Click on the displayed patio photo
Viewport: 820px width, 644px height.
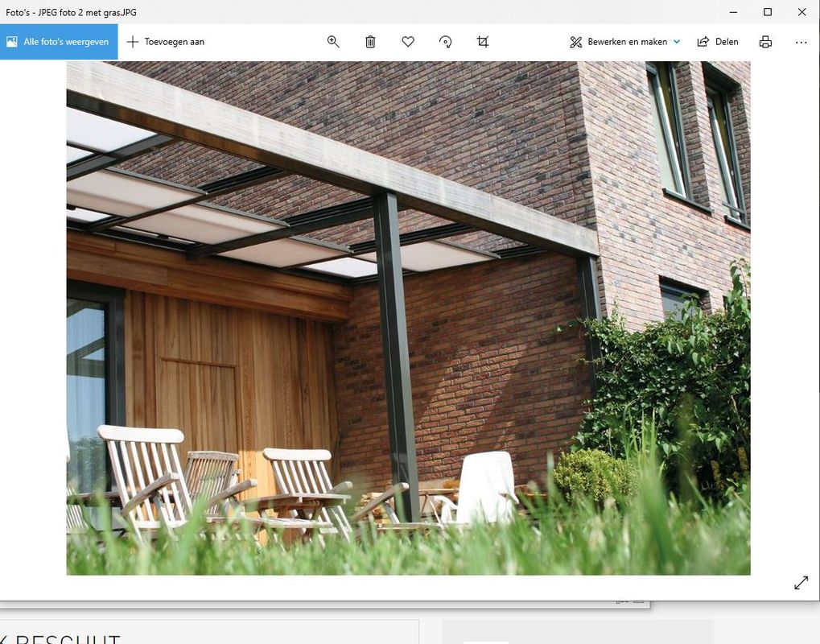pyautogui.click(x=408, y=318)
